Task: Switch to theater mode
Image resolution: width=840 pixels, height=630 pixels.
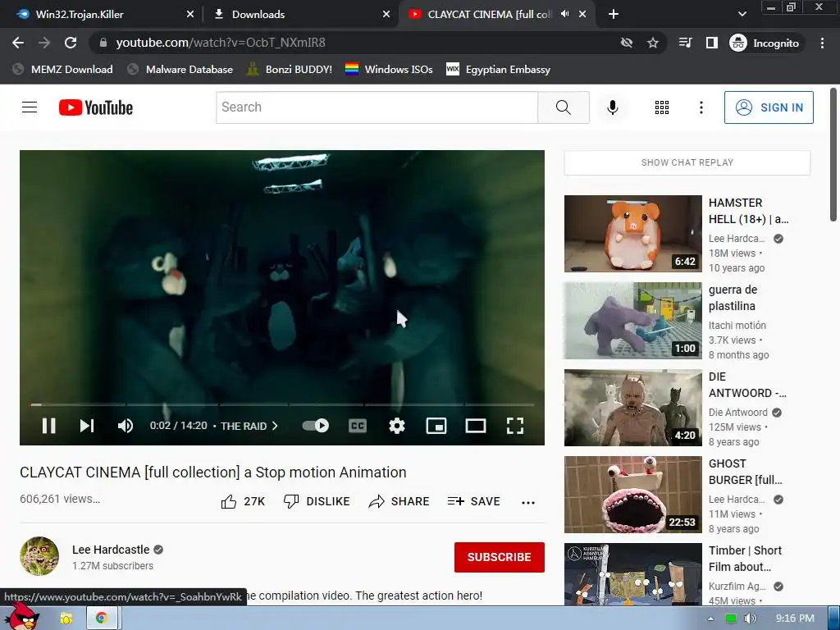Action: [476, 426]
